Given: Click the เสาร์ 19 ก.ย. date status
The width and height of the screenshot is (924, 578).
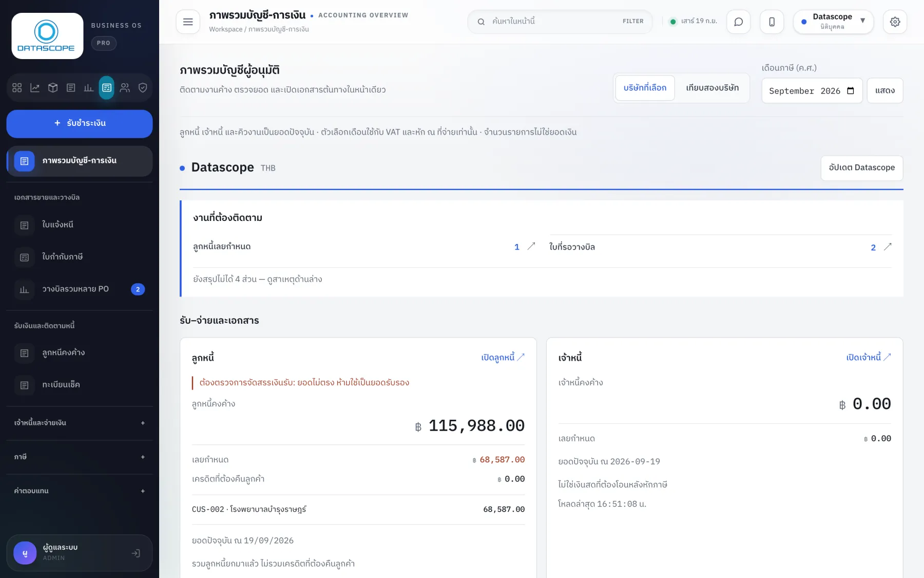Looking at the screenshot, I should coord(694,22).
